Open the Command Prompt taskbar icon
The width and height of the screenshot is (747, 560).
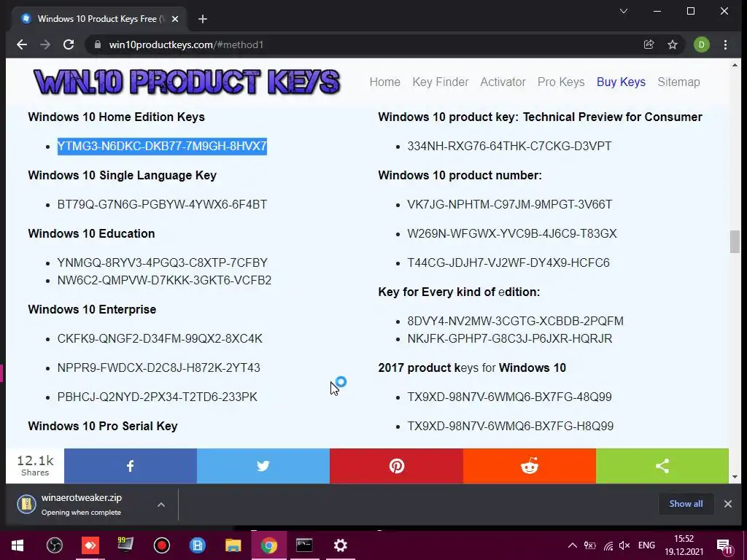[304, 545]
